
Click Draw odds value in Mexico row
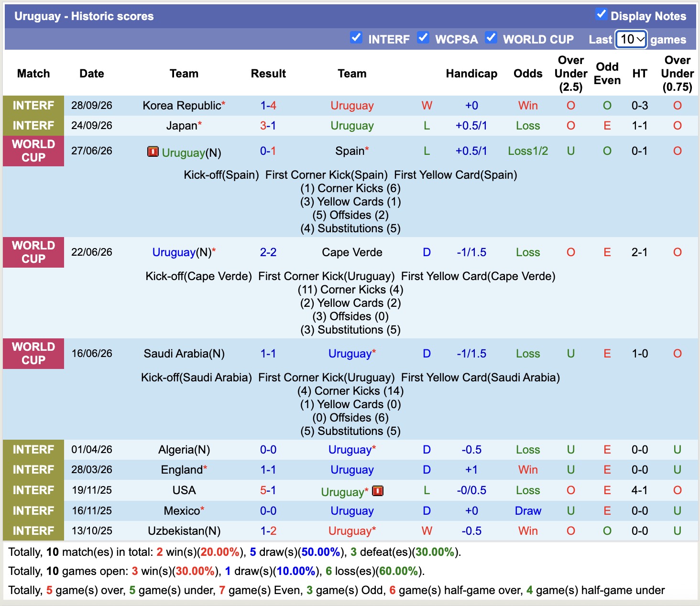click(528, 511)
